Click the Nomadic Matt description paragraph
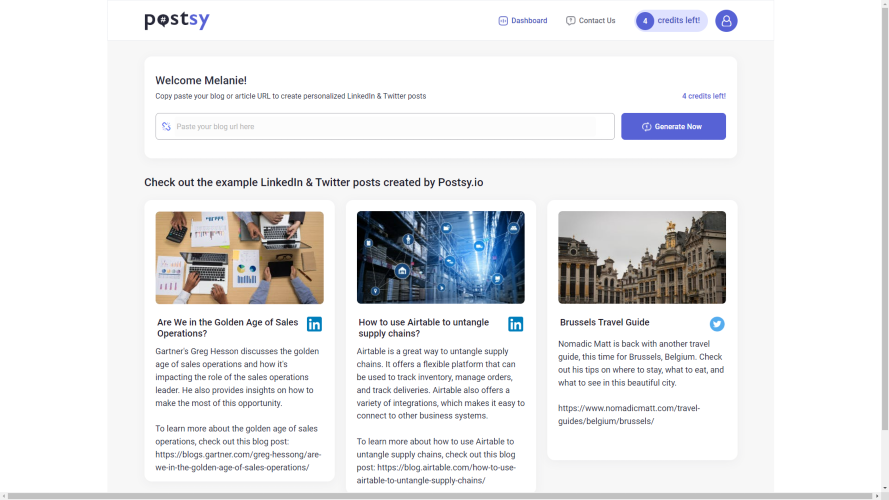This screenshot has width=889, height=500. [x=641, y=363]
